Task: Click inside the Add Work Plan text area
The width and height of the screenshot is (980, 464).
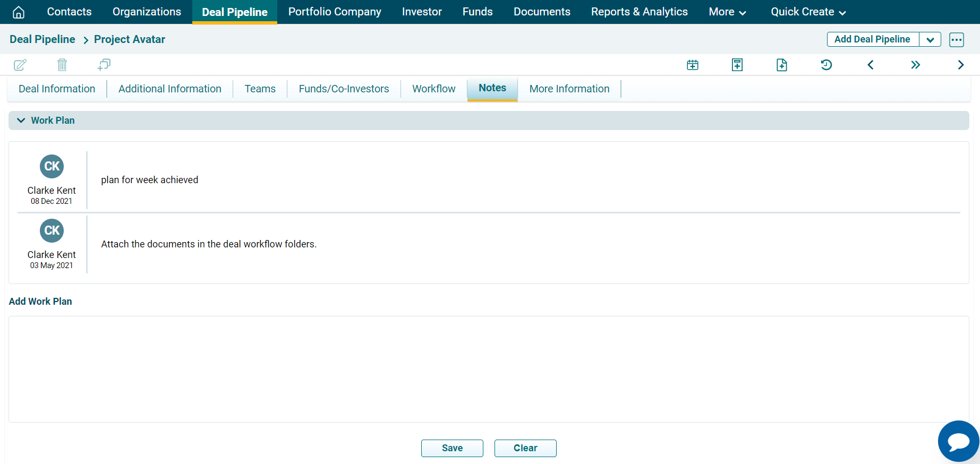Action: tap(489, 369)
